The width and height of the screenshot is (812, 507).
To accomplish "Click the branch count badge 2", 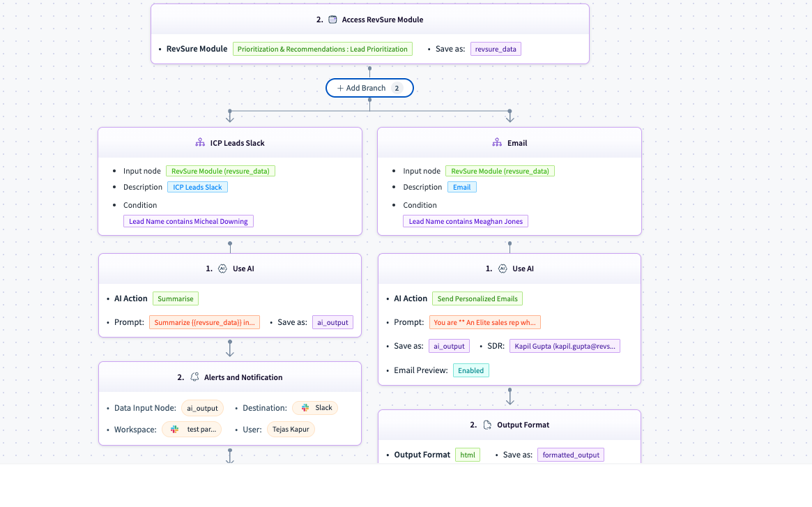I will click(x=397, y=88).
